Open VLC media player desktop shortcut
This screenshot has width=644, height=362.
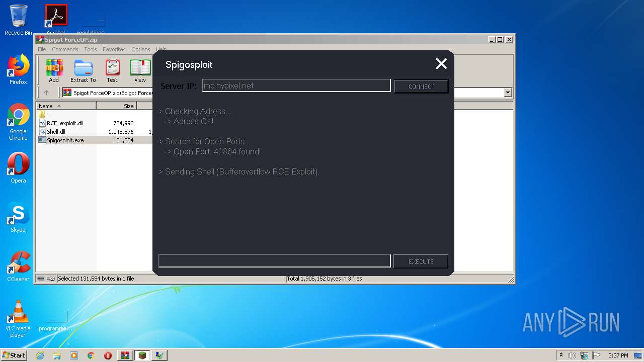tap(18, 319)
